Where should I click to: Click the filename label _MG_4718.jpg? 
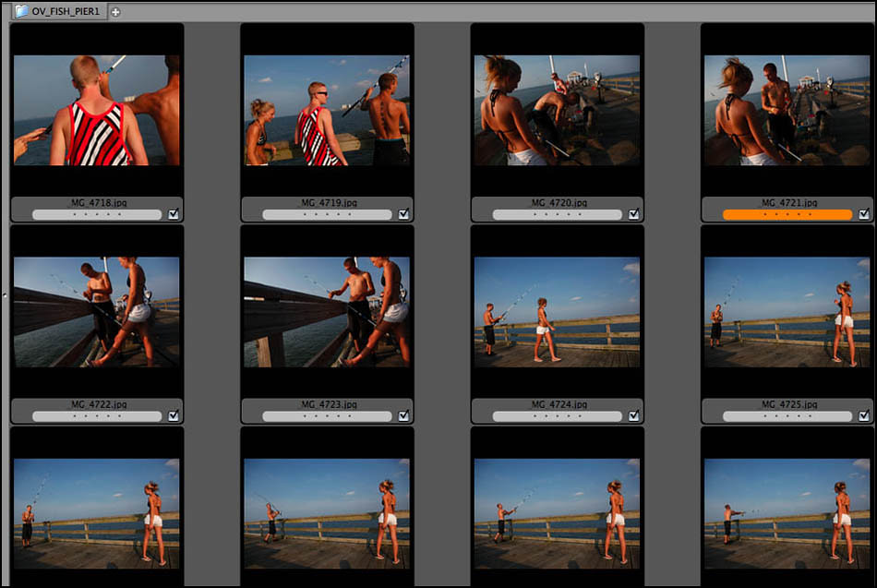point(98,202)
